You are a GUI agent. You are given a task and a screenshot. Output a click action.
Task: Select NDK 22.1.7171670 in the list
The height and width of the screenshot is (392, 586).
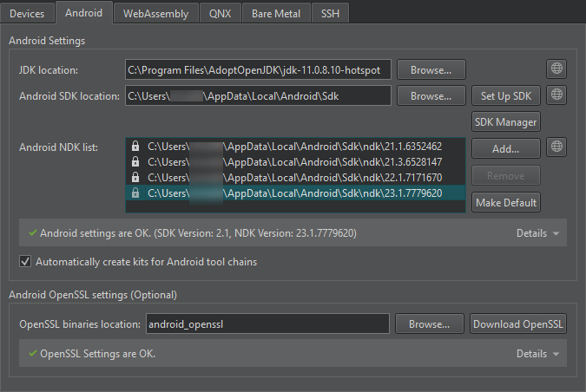click(295, 178)
